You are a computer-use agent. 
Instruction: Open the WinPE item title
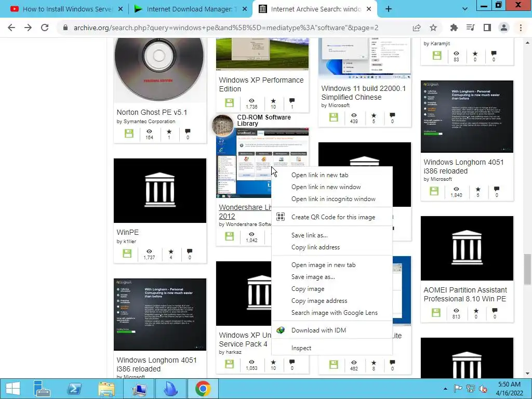pos(128,232)
